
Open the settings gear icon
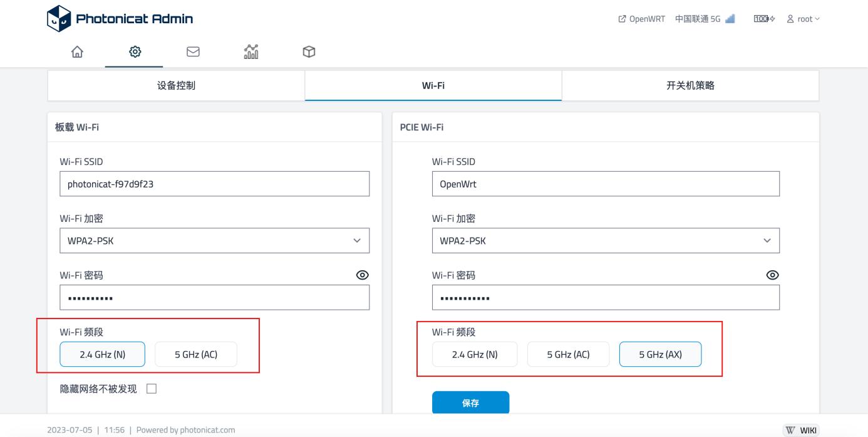(134, 53)
